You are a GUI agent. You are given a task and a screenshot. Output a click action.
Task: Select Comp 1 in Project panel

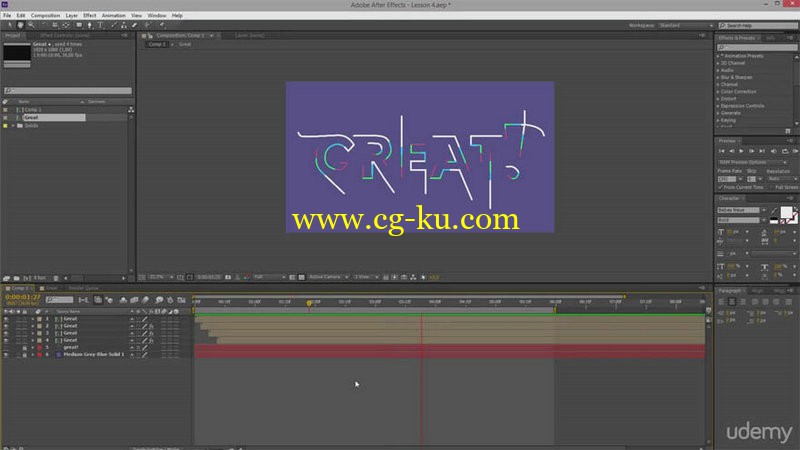tap(33, 110)
